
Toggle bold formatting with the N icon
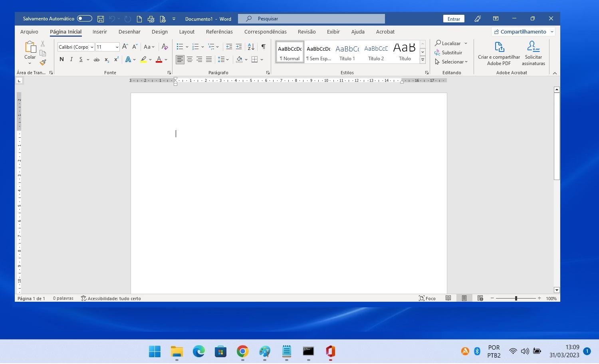pyautogui.click(x=61, y=59)
